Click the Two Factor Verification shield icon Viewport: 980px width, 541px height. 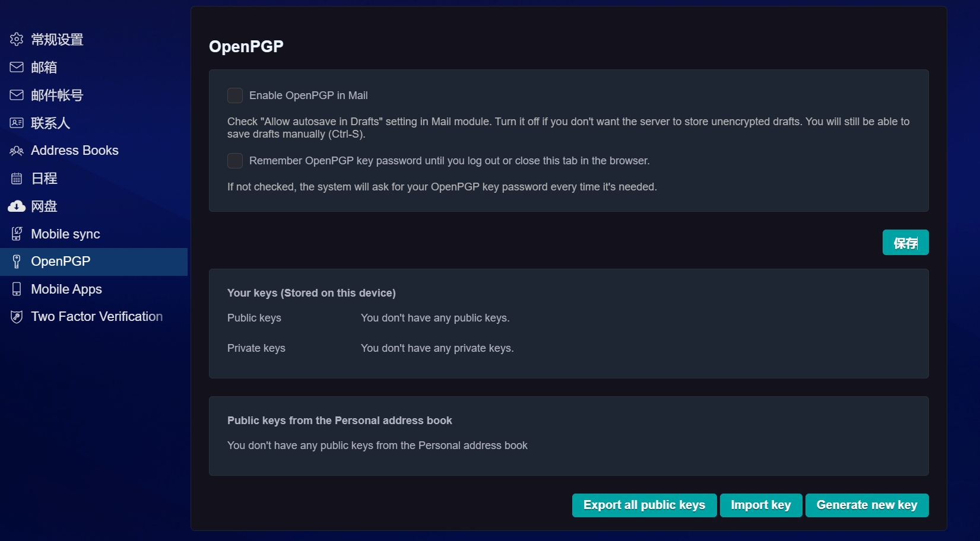click(17, 317)
